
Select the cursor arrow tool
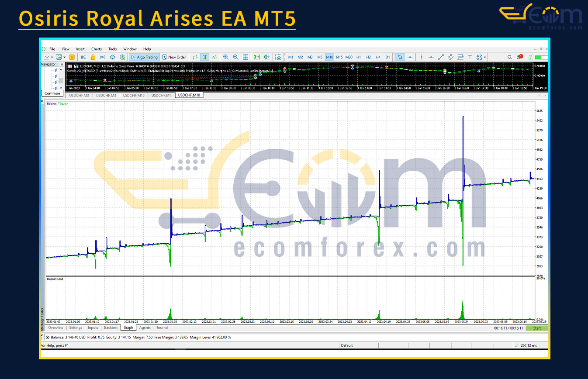pyautogui.click(x=400, y=57)
